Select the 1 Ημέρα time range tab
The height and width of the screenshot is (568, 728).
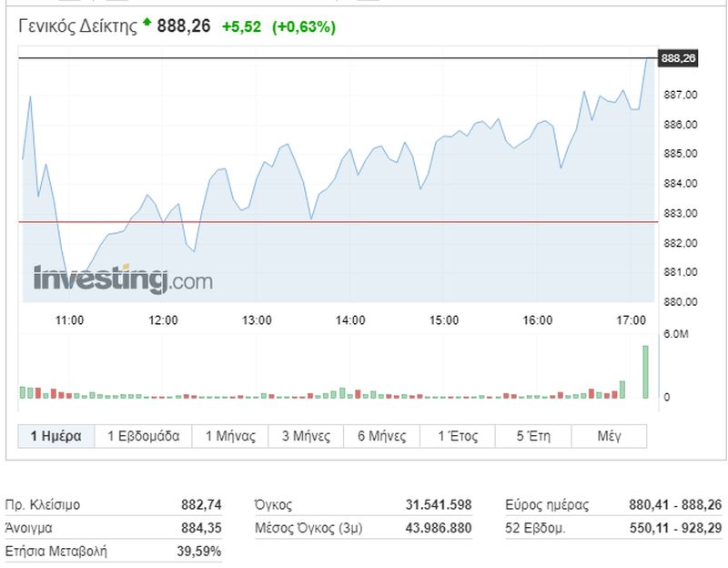tap(56, 436)
